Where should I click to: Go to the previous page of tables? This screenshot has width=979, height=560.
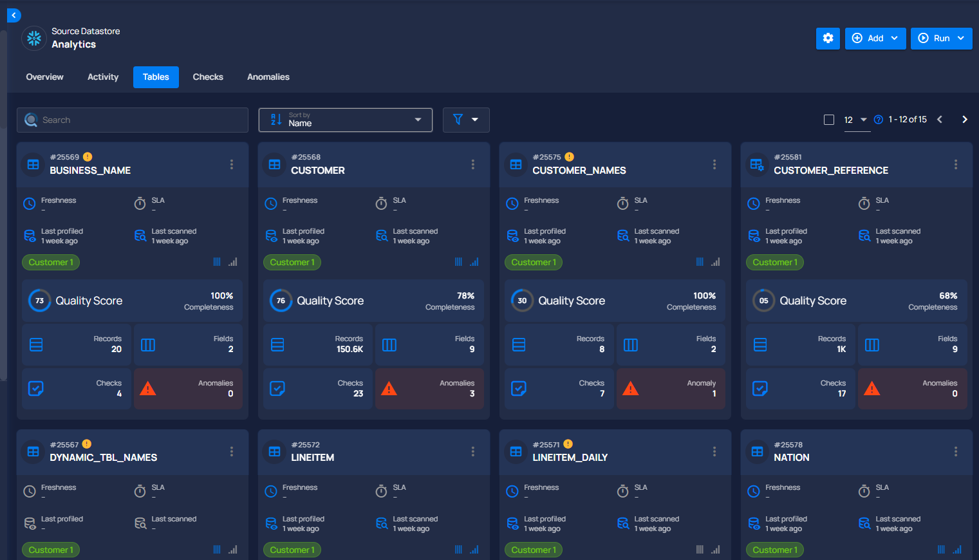click(940, 120)
